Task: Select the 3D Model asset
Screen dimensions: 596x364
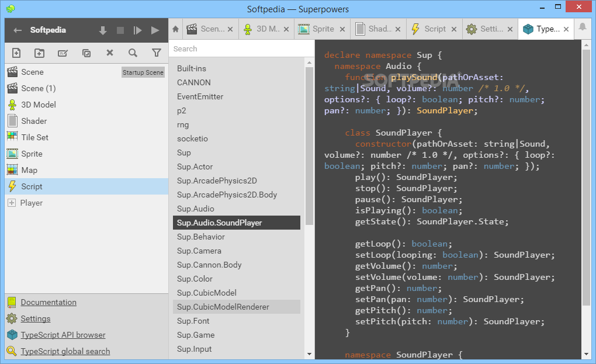Action: tap(86, 105)
